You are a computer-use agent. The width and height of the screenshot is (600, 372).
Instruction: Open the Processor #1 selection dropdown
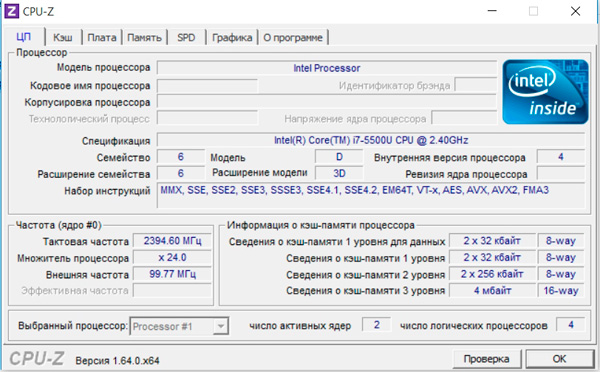pos(179,326)
